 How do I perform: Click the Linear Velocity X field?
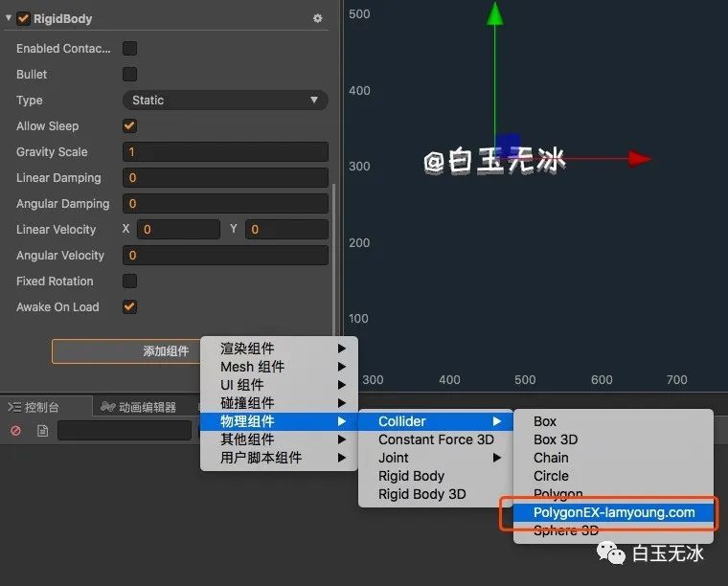click(179, 229)
